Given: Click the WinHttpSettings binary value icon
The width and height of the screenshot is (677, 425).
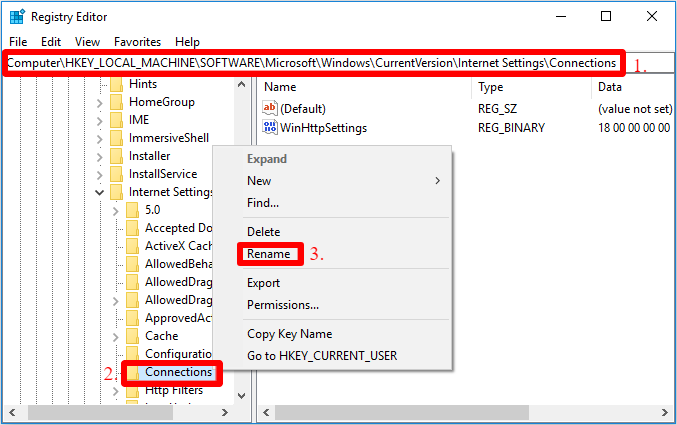Looking at the screenshot, I should (270, 127).
